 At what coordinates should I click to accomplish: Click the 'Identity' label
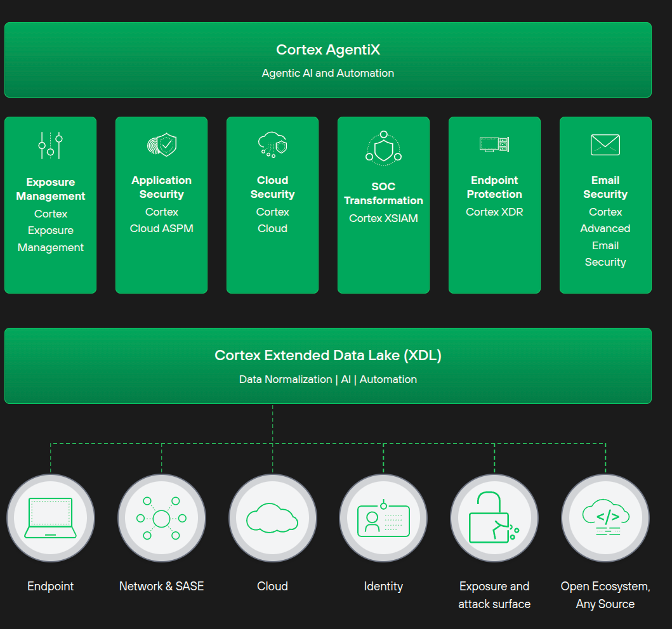(x=383, y=586)
